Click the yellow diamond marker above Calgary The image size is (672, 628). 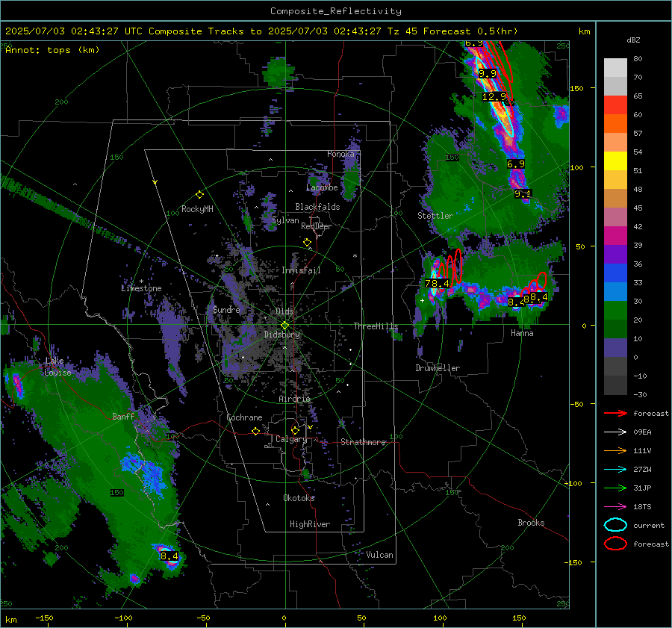click(295, 430)
